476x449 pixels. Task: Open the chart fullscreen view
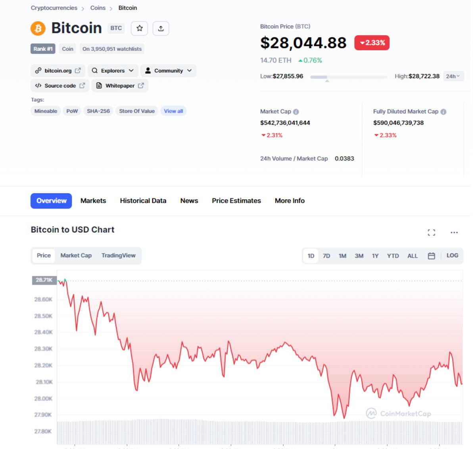pyautogui.click(x=432, y=232)
